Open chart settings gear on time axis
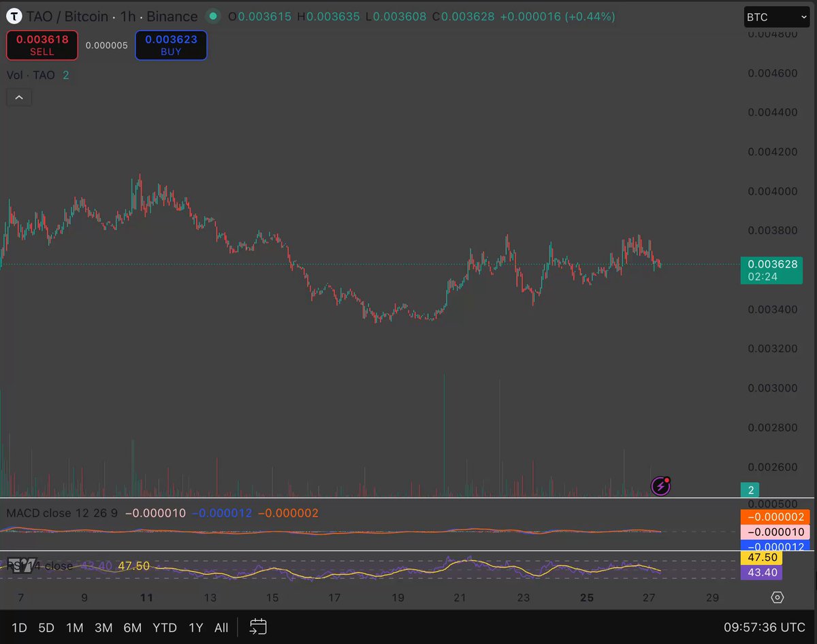The image size is (817, 644). pyautogui.click(x=778, y=598)
